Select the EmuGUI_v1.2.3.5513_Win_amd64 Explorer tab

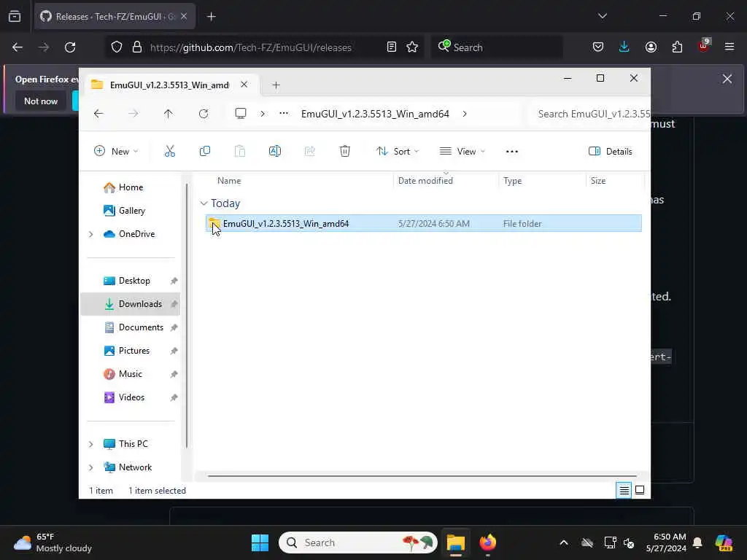169,85
